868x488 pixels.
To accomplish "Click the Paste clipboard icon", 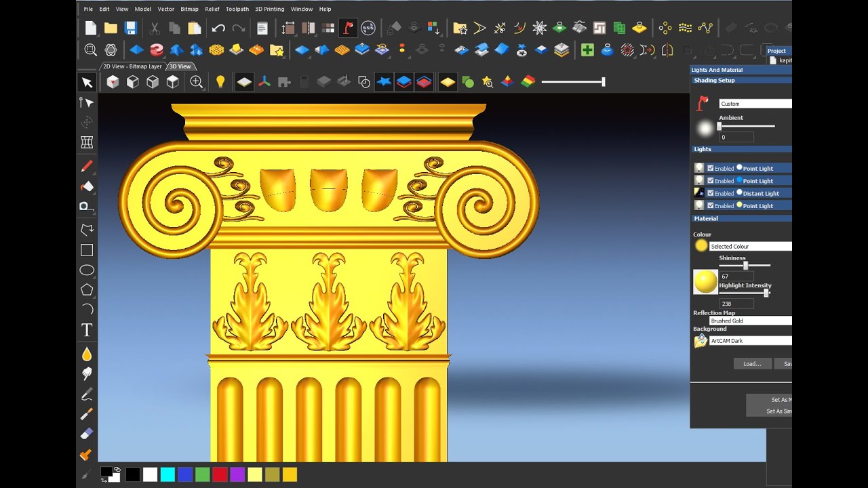I will pyautogui.click(x=195, y=28).
